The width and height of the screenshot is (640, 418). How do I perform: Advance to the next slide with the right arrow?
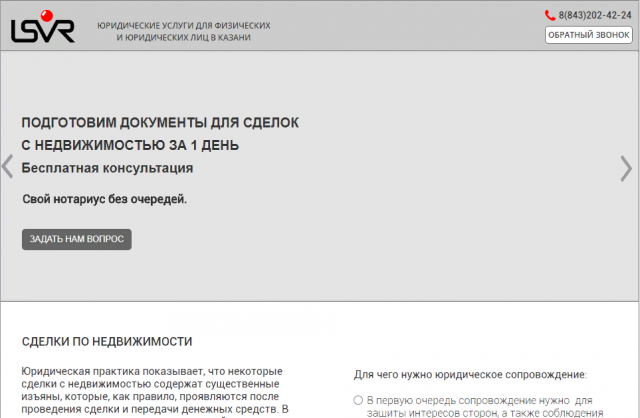pyautogui.click(x=626, y=168)
